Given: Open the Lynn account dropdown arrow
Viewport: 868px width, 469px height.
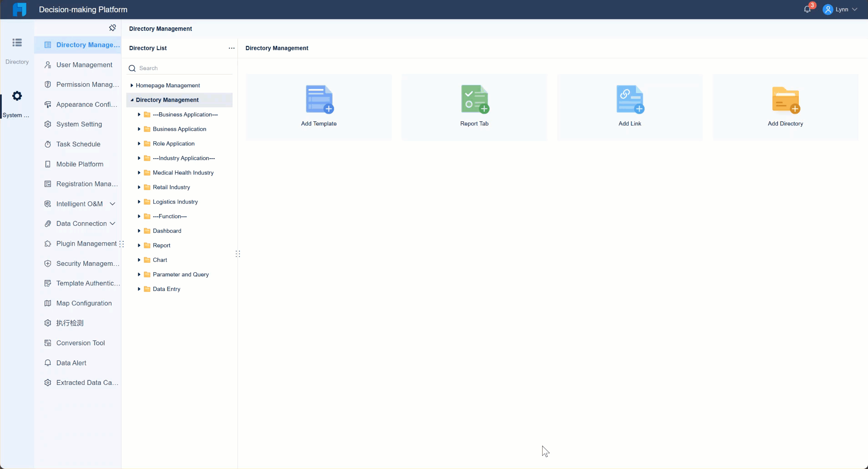Looking at the screenshot, I should pyautogui.click(x=854, y=10).
